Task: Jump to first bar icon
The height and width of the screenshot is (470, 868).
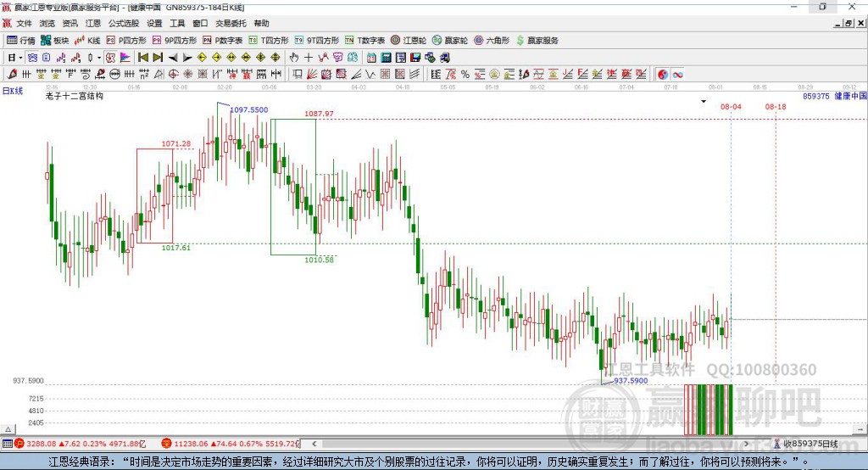Action: click(x=142, y=58)
